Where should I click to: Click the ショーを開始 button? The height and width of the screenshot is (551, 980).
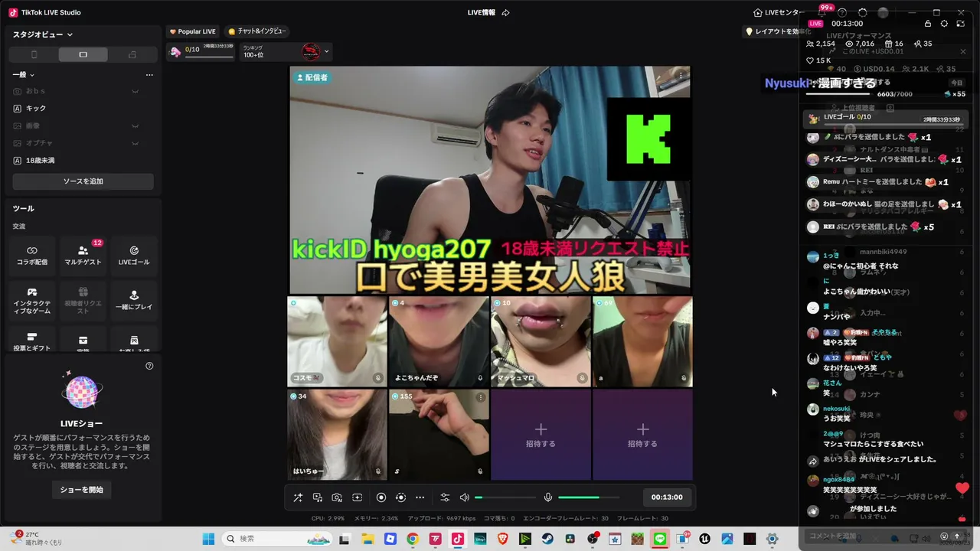coord(83,490)
